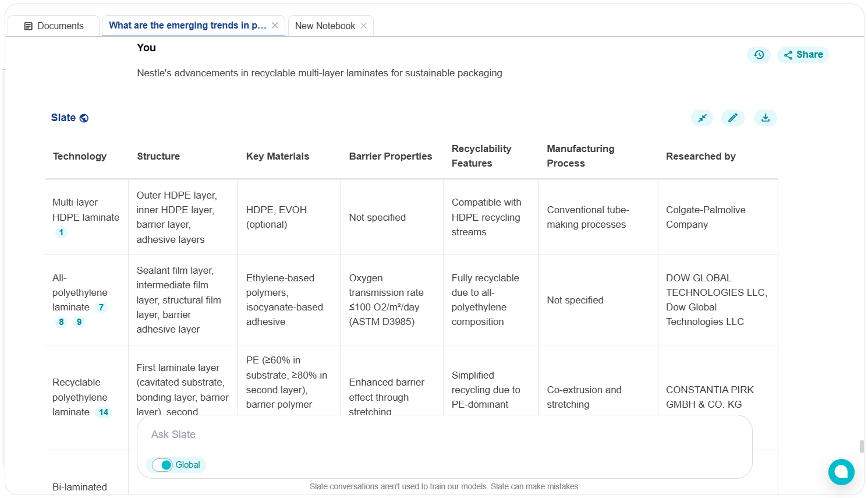Collapse the table using the minimize arrows icon

[x=702, y=118]
